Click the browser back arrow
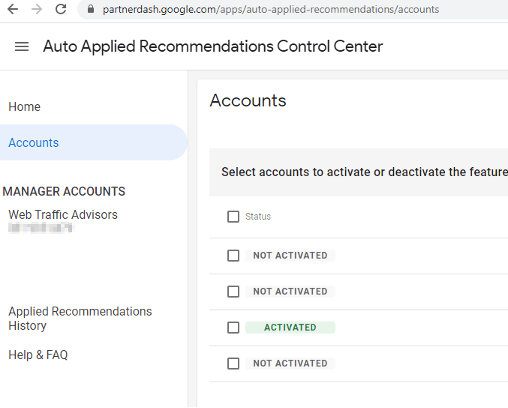Image resolution: width=508 pixels, height=408 pixels. pyautogui.click(x=13, y=9)
